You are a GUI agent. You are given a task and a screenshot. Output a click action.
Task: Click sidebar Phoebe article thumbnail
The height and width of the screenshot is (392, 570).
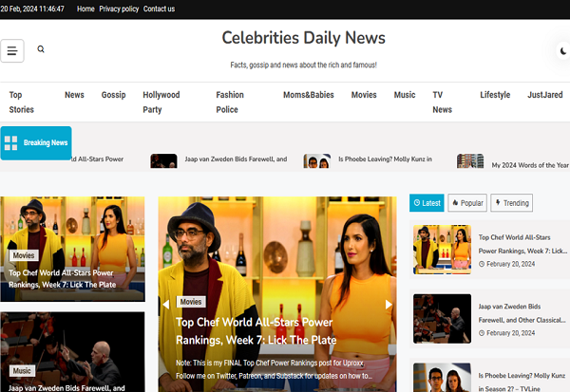click(442, 378)
